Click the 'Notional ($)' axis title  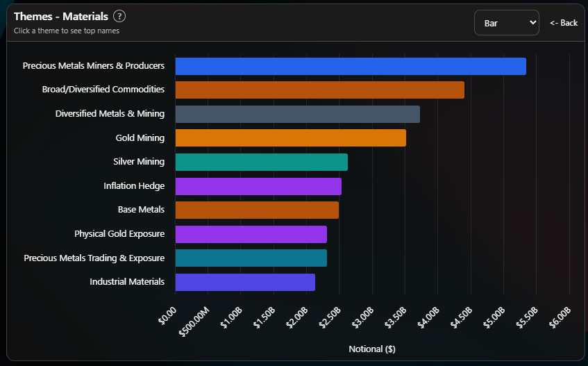tap(372, 349)
